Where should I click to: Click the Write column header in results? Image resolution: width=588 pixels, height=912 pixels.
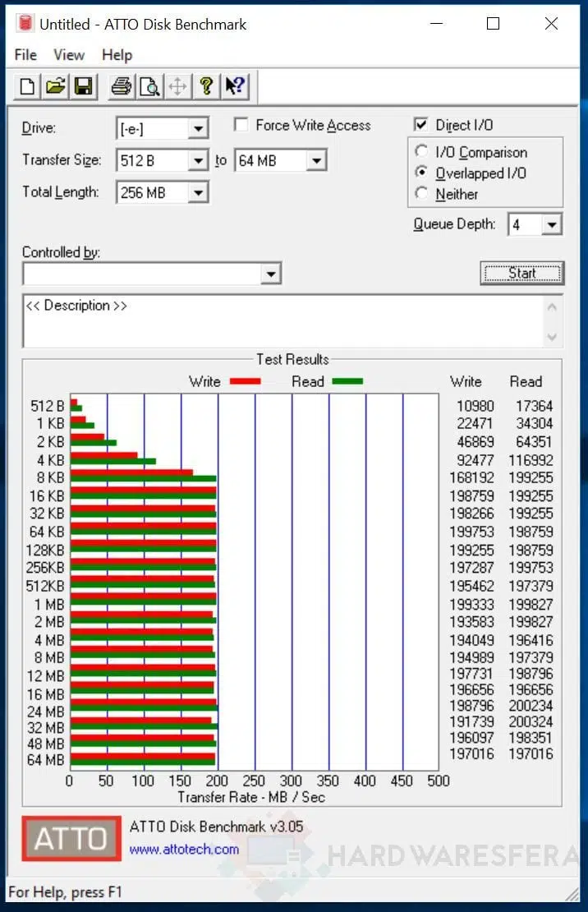[466, 381]
